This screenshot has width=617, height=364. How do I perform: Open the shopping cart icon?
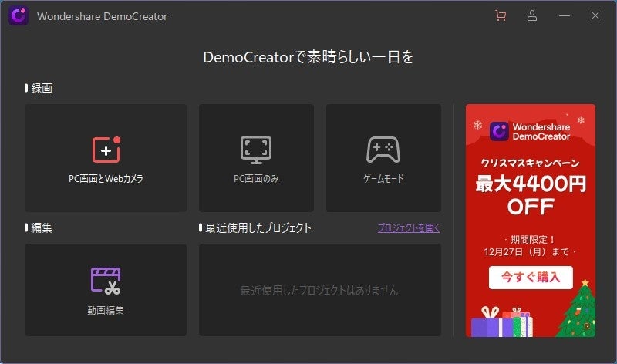(x=501, y=15)
